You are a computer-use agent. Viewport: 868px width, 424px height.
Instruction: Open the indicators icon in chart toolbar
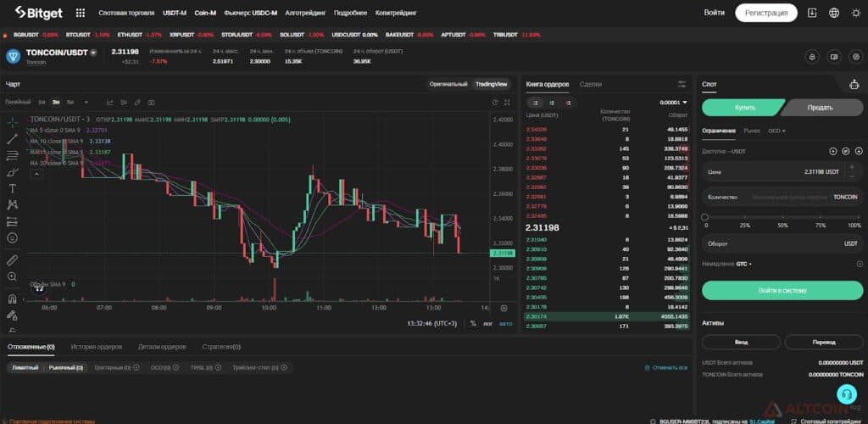(109, 103)
